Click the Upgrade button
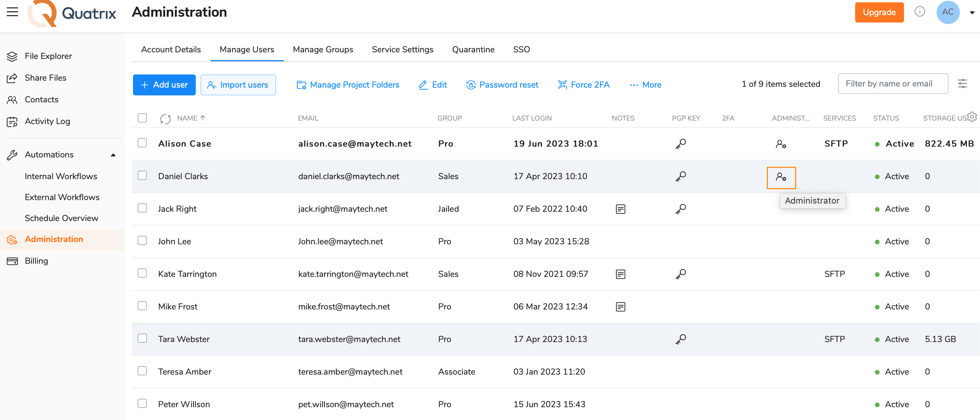The width and height of the screenshot is (980, 420). pos(879,12)
